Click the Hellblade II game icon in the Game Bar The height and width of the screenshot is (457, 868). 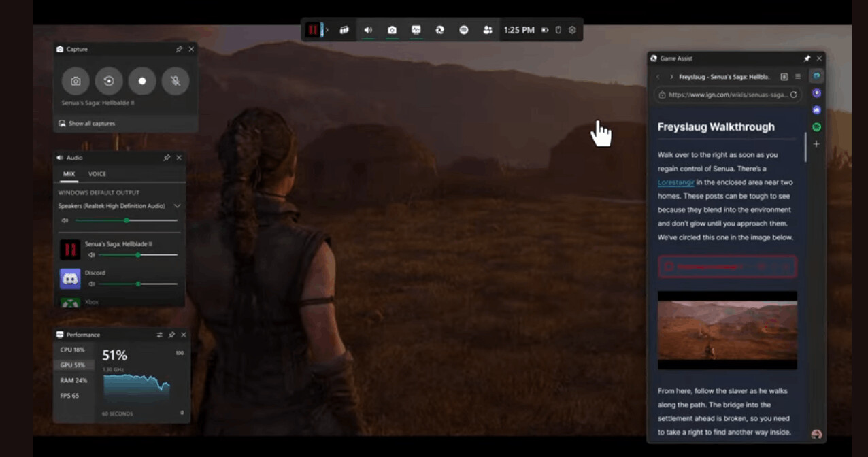312,30
